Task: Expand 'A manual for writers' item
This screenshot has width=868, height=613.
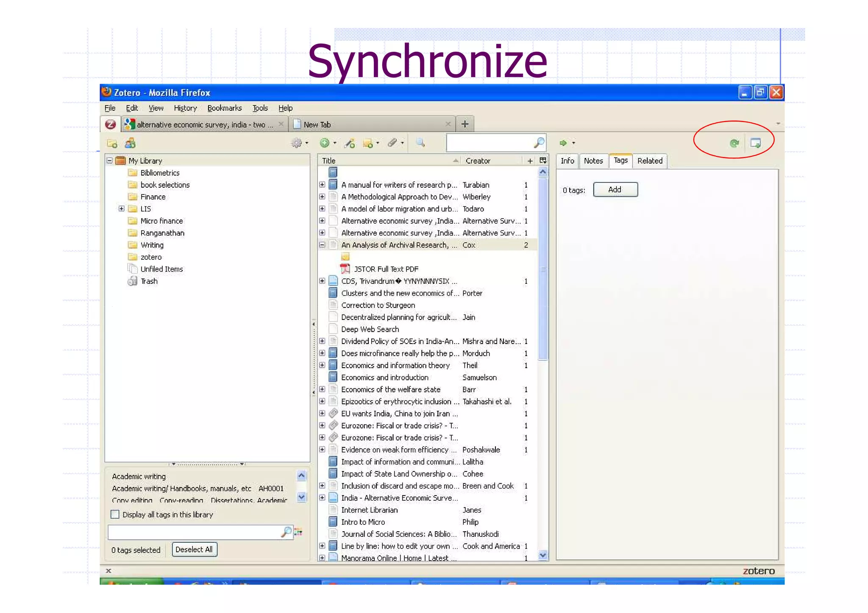Action: (322, 185)
